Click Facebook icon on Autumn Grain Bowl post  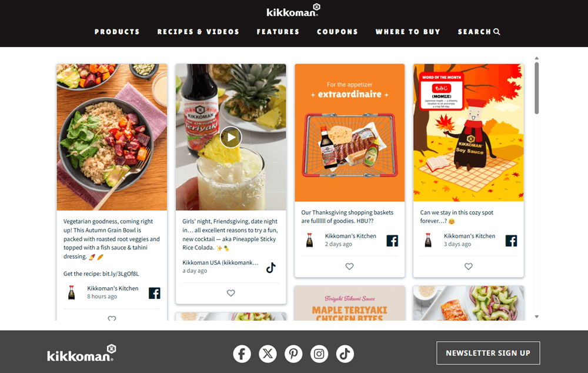(155, 293)
